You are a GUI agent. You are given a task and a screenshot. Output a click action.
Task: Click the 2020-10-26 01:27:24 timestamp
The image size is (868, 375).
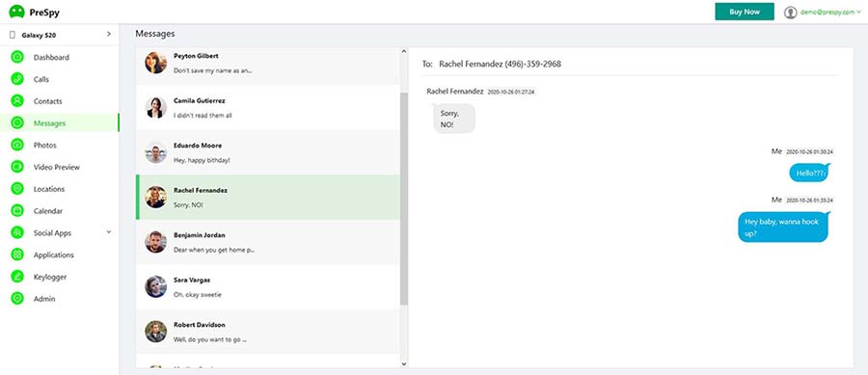[511, 92]
